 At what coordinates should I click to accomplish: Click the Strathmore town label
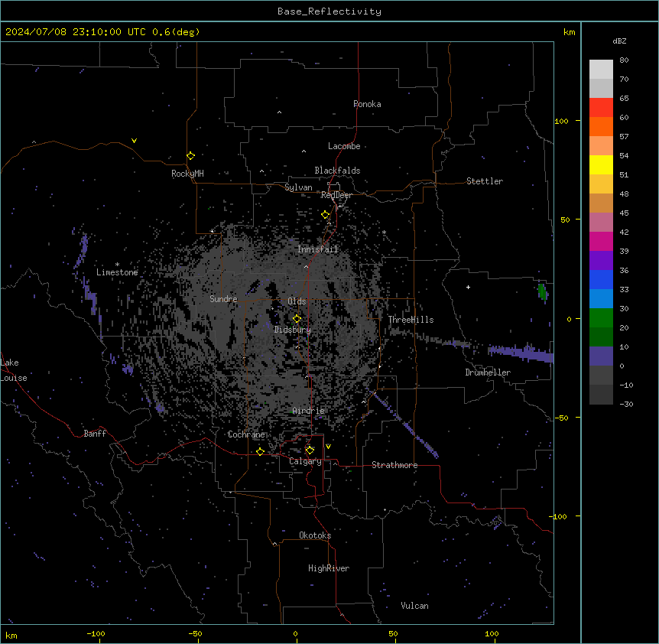click(394, 465)
